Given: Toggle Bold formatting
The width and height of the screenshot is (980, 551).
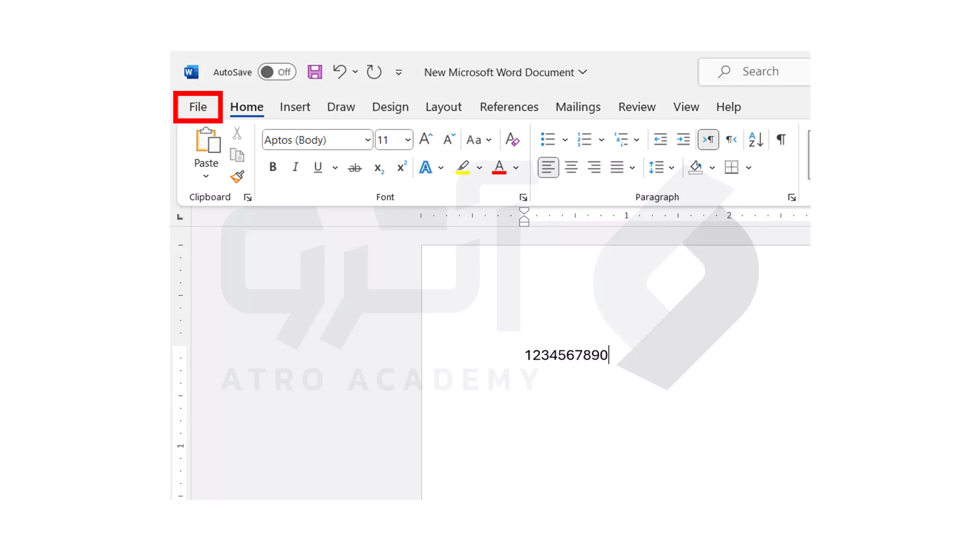Looking at the screenshot, I should click(x=273, y=167).
